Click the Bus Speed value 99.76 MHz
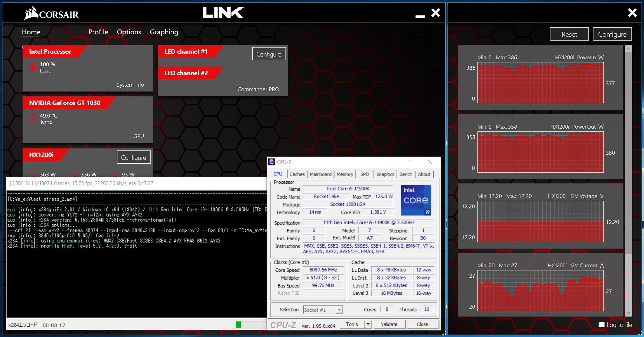 click(323, 285)
